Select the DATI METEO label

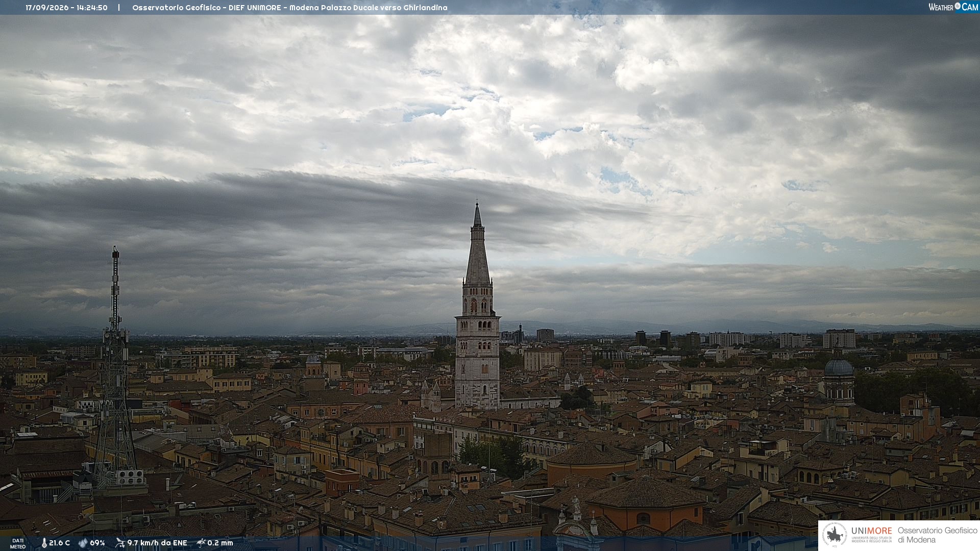(18, 543)
